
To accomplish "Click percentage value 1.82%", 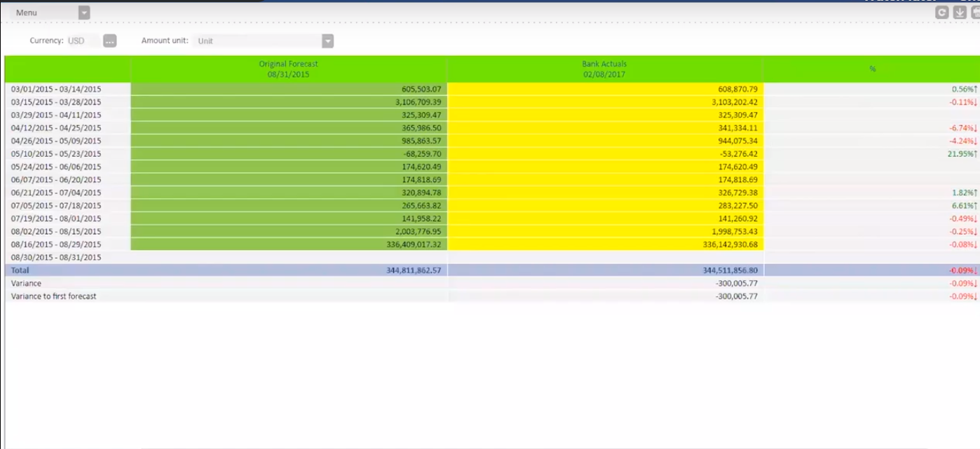I will [x=965, y=193].
